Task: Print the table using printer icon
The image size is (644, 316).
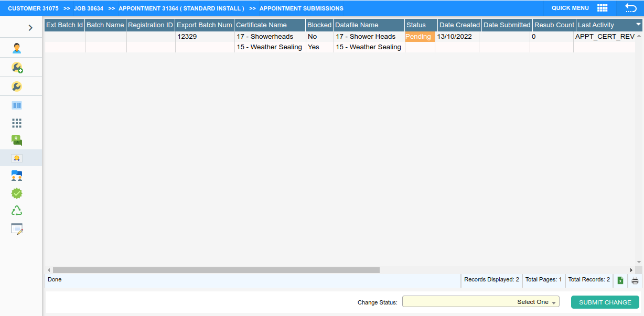Action: [x=635, y=280]
